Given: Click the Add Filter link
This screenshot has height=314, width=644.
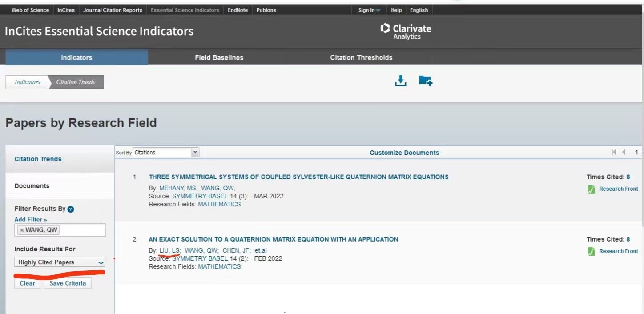Looking at the screenshot, I should pos(30,220).
